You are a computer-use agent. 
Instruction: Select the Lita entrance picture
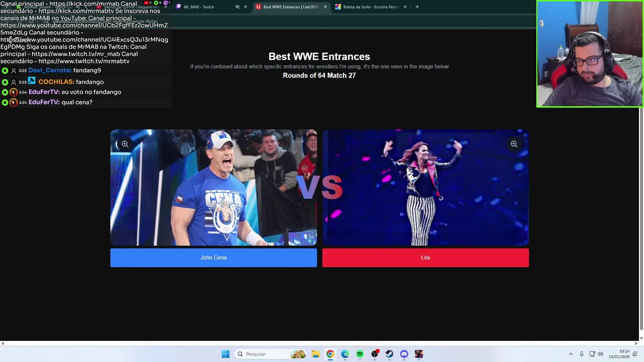(x=425, y=188)
